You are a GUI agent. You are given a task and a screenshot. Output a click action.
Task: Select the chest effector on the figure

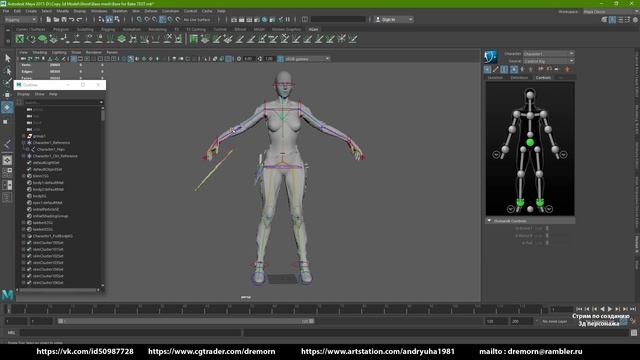[x=530, y=116]
